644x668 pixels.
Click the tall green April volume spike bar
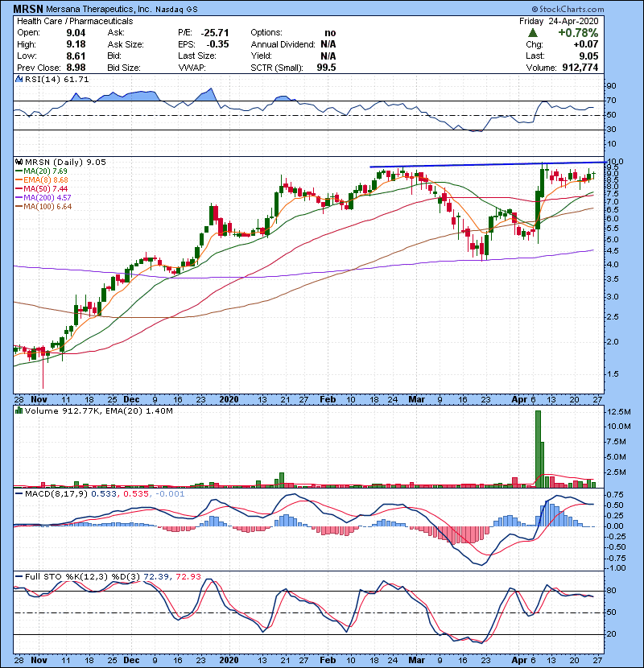(x=538, y=449)
